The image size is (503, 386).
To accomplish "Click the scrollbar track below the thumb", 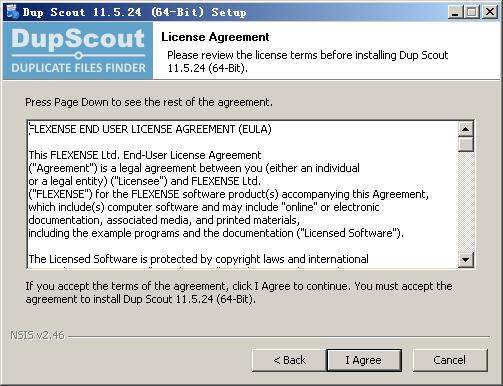I will [466, 202].
